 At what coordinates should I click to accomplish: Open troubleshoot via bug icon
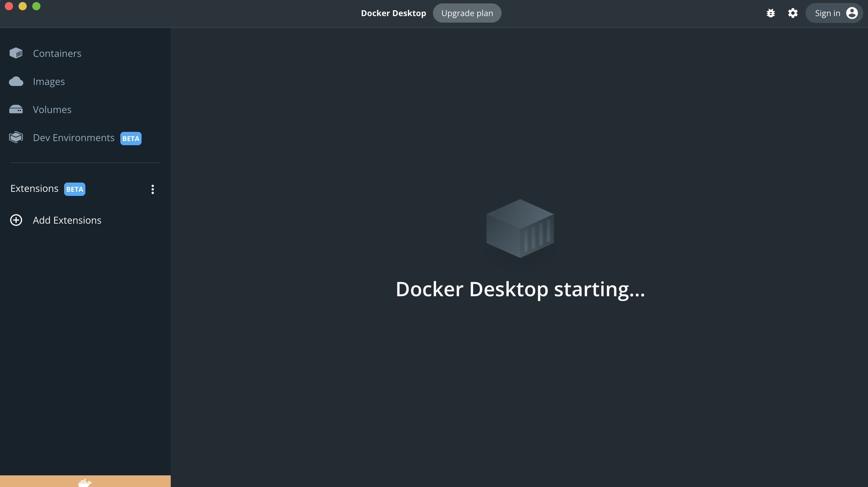(771, 13)
